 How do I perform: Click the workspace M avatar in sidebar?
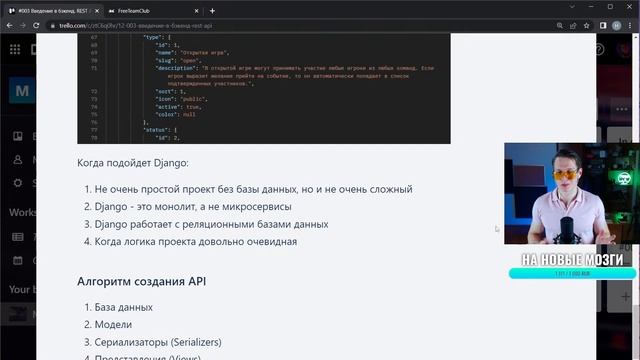click(22, 91)
